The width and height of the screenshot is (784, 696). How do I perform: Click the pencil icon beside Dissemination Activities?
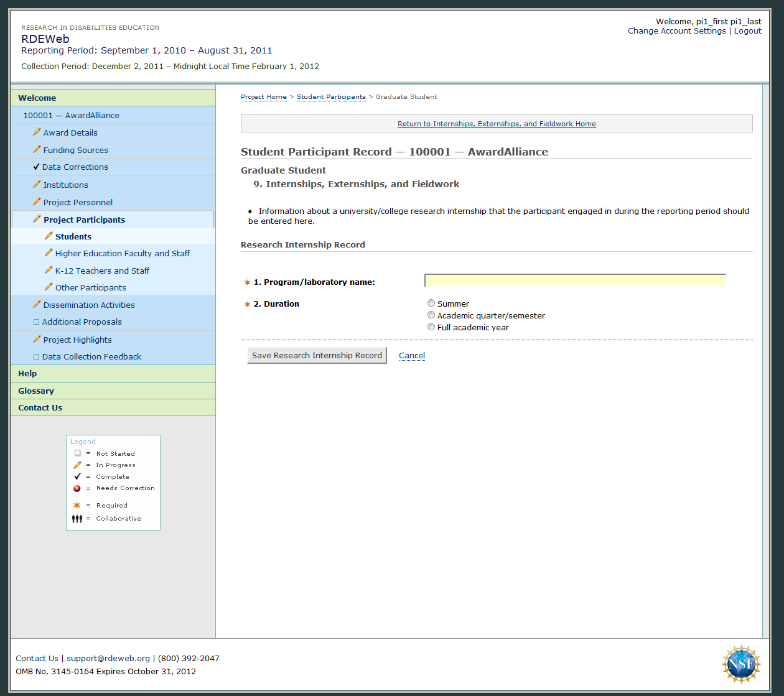(x=37, y=305)
